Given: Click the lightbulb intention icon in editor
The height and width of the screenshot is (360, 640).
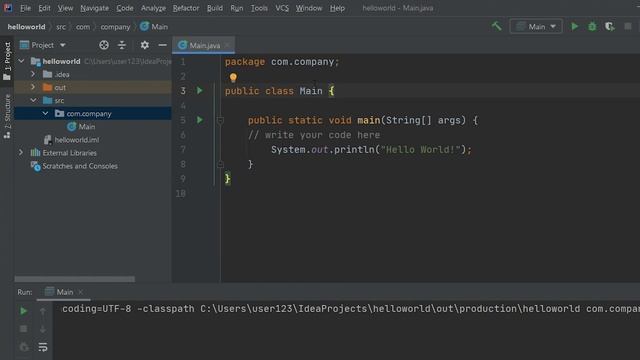Looking at the screenshot, I should pyautogui.click(x=233, y=77).
